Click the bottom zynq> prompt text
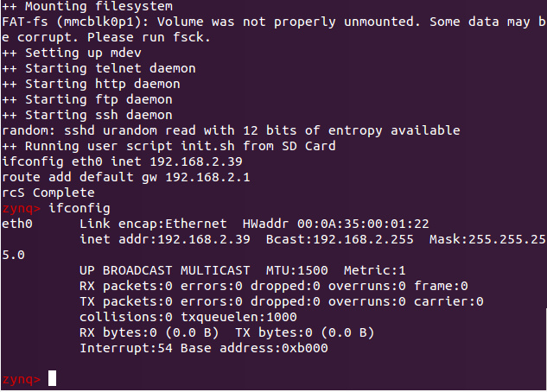Viewport: 547px width, 392px height. (x=21, y=379)
